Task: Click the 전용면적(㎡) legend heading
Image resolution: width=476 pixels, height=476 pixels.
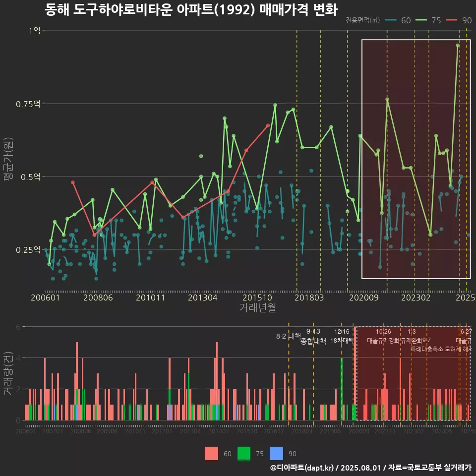Action: point(363,20)
